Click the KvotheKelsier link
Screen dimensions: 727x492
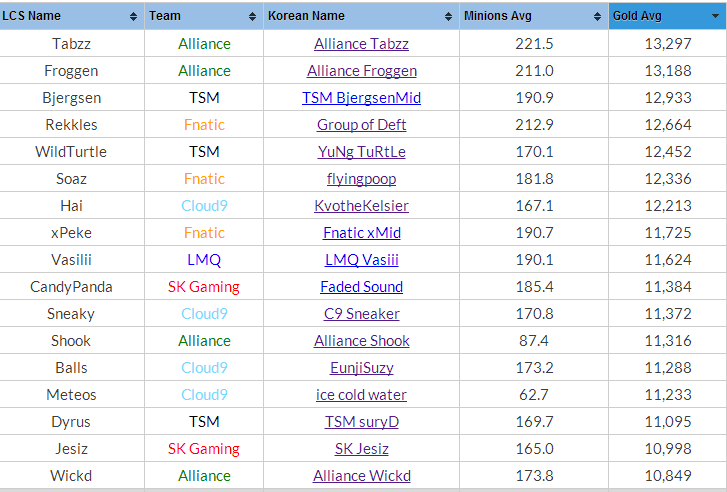point(361,206)
